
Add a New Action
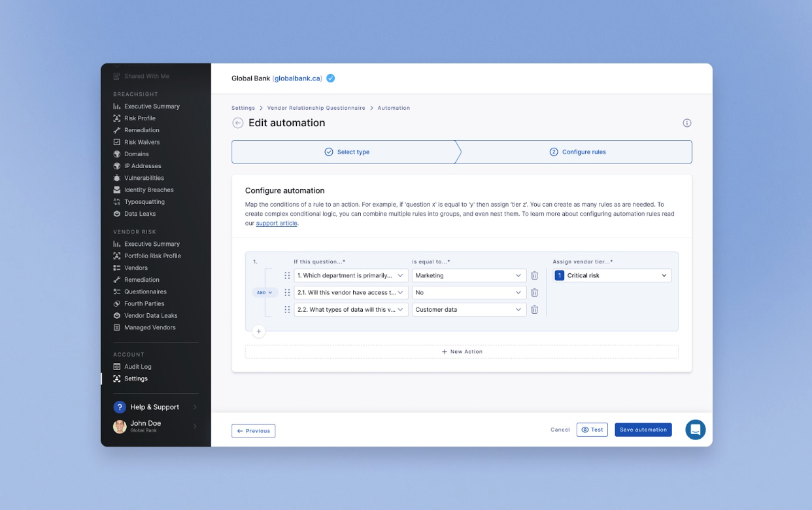pos(462,352)
